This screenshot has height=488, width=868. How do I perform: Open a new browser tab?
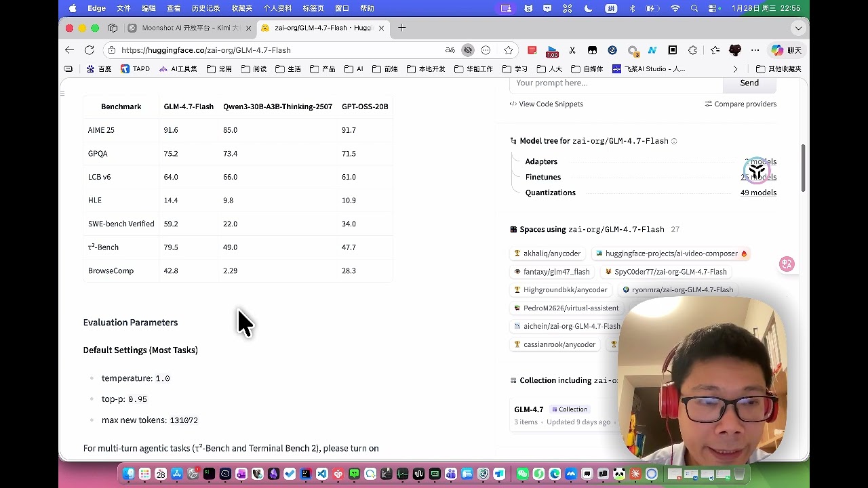(402, 28)
